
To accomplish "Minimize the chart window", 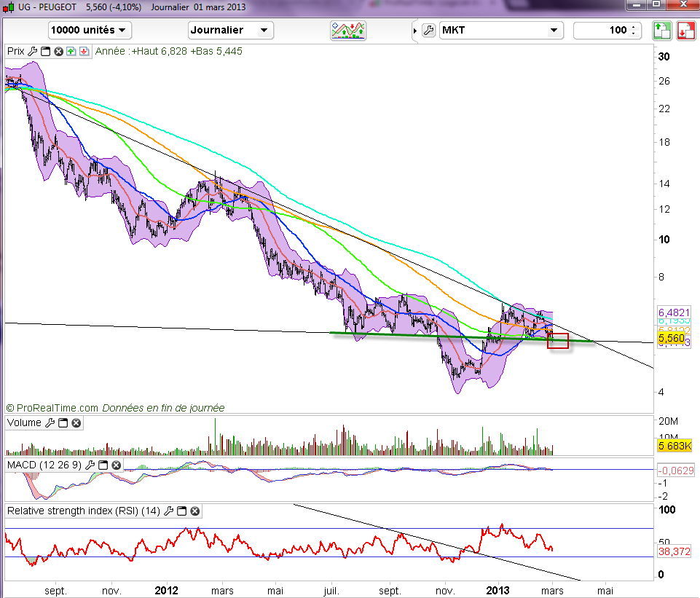I will [x=636, y=5].
